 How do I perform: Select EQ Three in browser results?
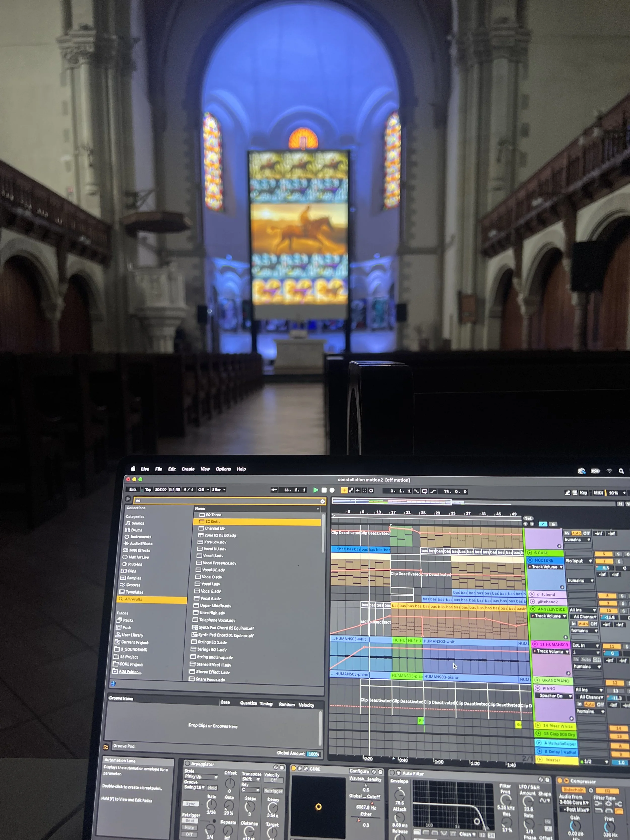coord(213,515)
